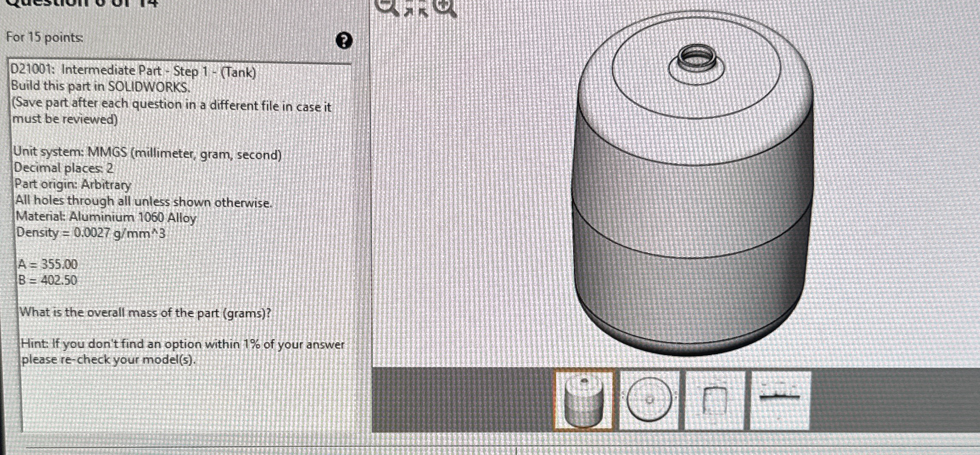Click the 'Hint: If you don't find' text

point(183,351)
